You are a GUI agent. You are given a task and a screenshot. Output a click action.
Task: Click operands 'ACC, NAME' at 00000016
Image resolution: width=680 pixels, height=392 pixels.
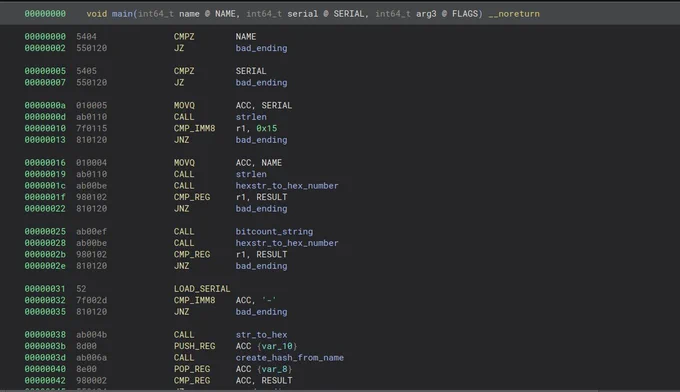(x=259, y=163)
